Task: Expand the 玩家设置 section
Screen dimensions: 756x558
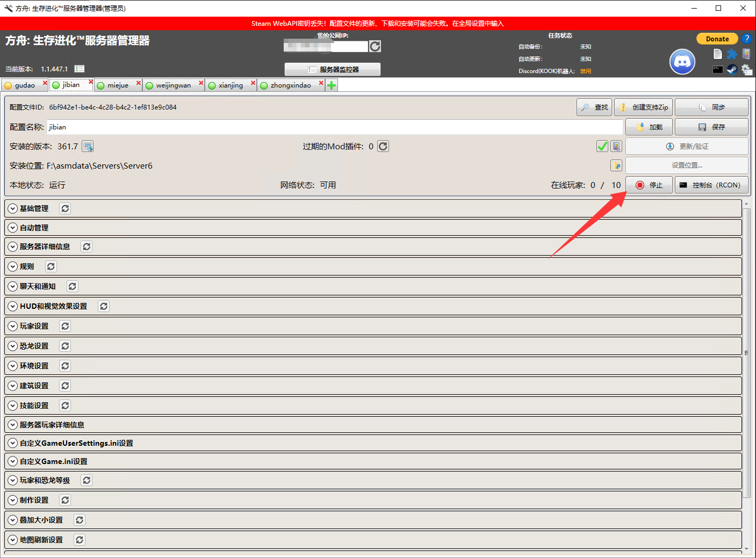Action: pyautogui.click(x=13, y=326)
